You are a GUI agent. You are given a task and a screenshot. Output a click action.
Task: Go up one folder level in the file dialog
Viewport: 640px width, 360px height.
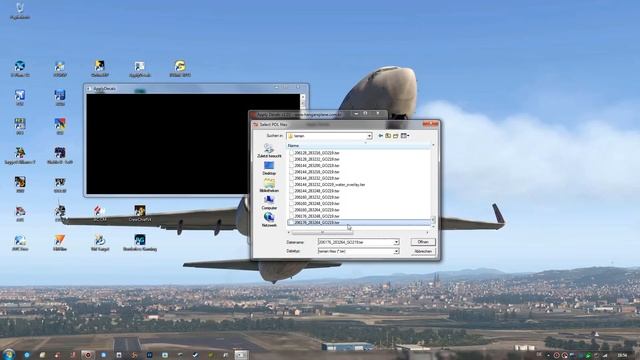(x=388, y=136)
